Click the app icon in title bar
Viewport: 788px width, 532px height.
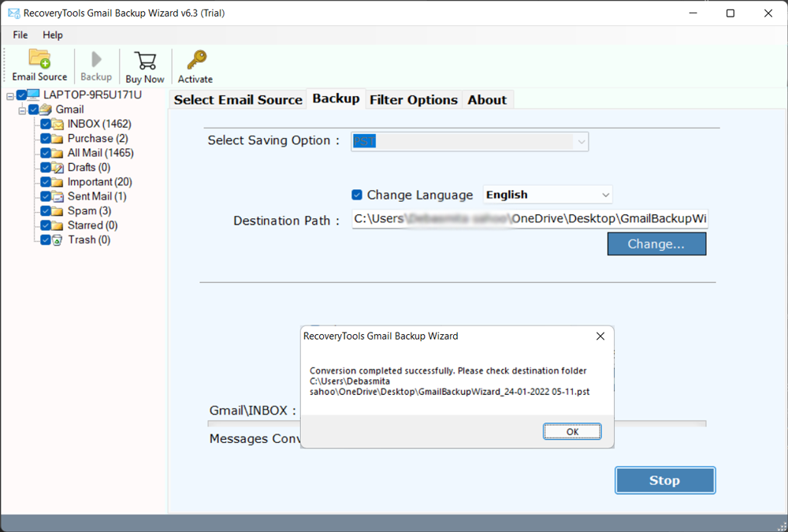[x=13, y=13]
